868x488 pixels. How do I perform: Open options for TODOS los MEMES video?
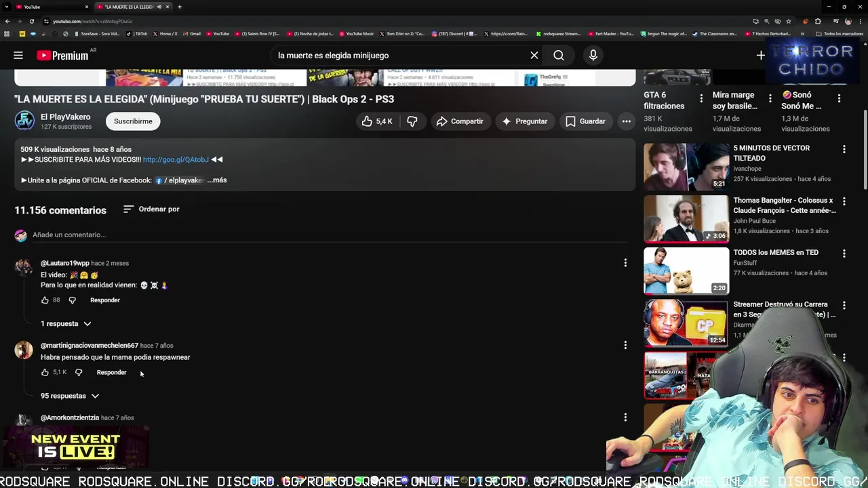pos(844,253)
